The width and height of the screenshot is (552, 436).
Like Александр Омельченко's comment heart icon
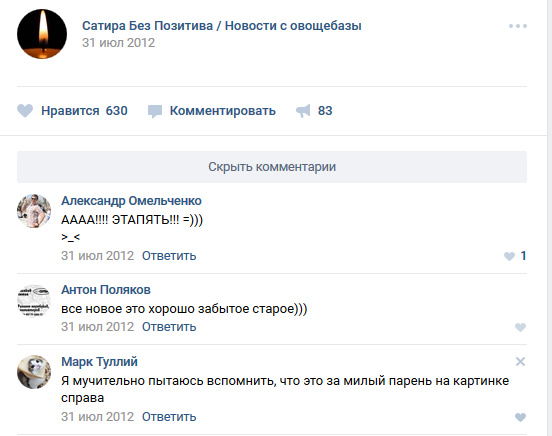[509, 256]
